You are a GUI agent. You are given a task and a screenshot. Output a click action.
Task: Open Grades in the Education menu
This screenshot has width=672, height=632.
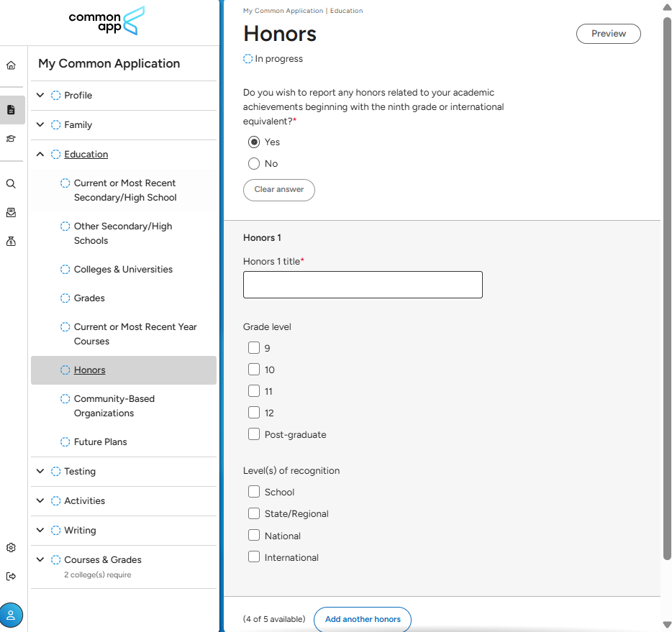point(89,298)
